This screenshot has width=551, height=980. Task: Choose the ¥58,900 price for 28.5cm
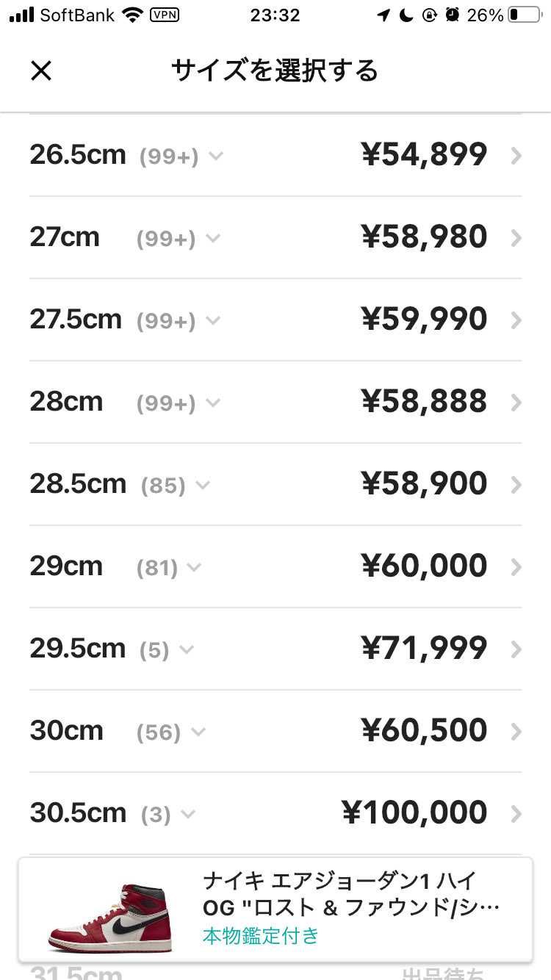pos(424,483)
